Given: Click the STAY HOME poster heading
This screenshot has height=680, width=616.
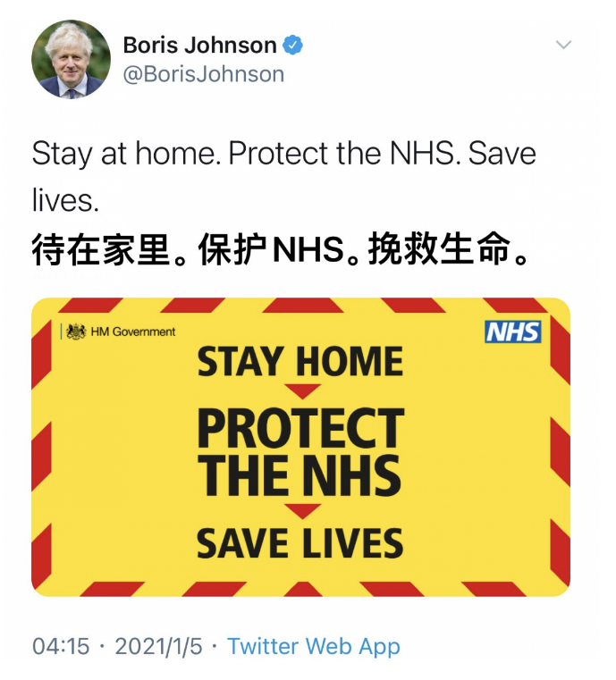Looking at the screenshot, I should point(300,361).
